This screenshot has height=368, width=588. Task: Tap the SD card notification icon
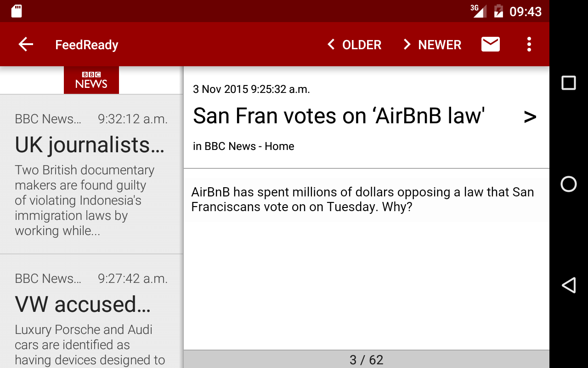click(17, 11)
